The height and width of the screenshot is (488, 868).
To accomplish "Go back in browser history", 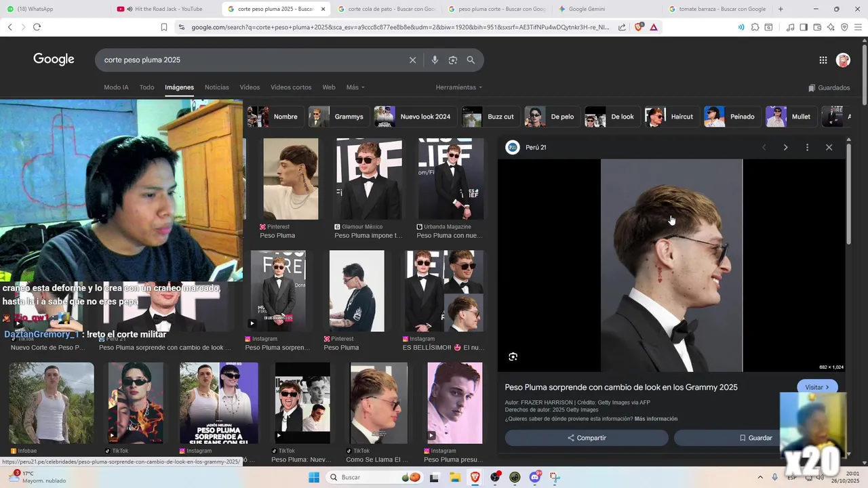I will (x=9, y=27).
